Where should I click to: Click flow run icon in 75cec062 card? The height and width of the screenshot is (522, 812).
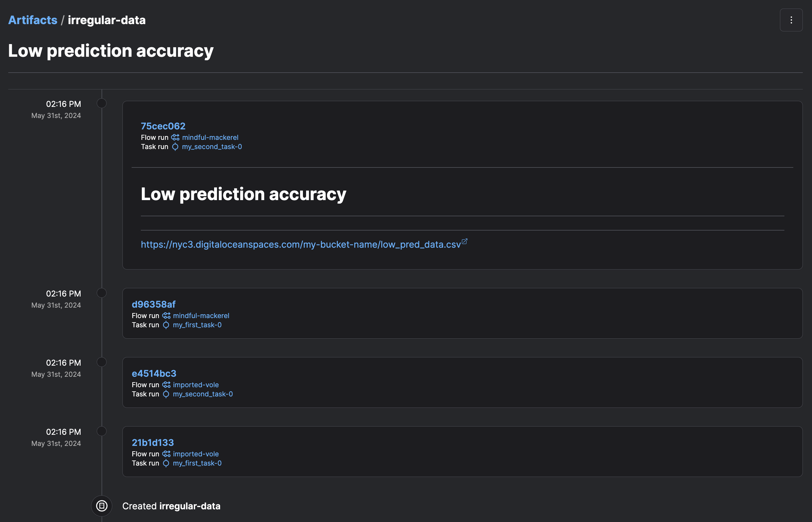[175, 137]
